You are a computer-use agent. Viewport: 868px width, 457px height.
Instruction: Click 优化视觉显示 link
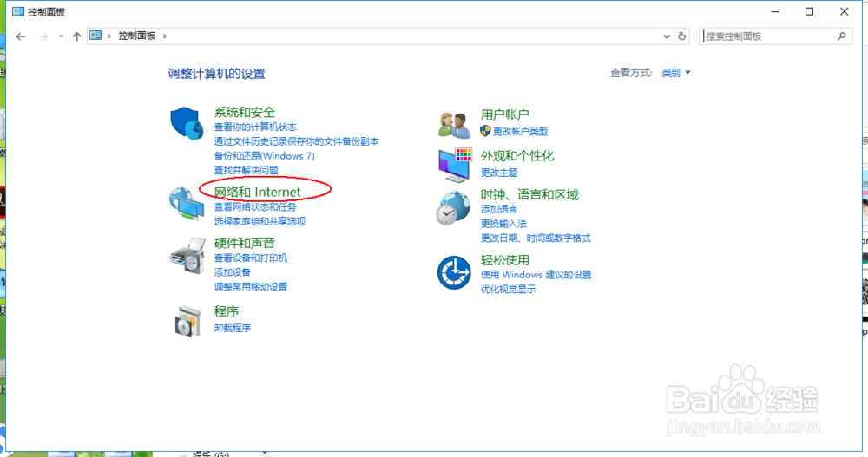coord(508,289)
